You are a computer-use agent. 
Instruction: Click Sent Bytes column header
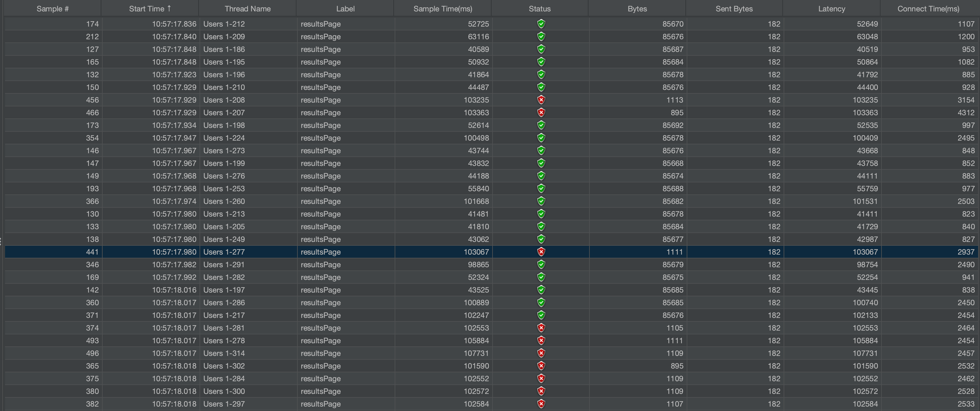[734, 9]
